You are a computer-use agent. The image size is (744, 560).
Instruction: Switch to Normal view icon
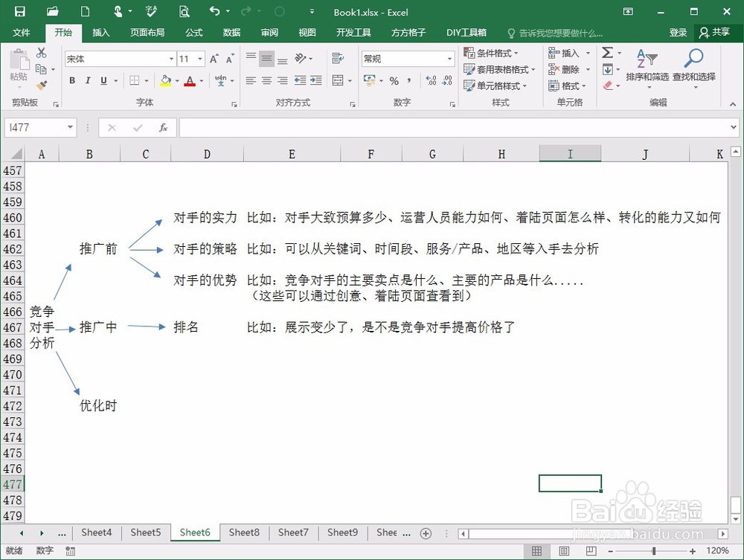pyautogui.click(x=536, y=551)
